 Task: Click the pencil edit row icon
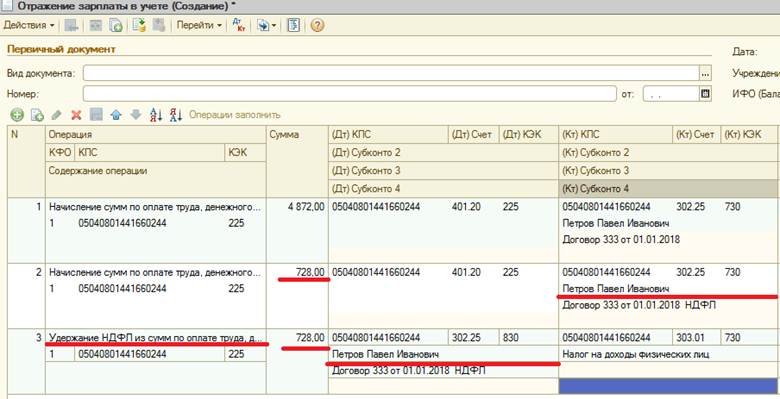pos(56,115)
